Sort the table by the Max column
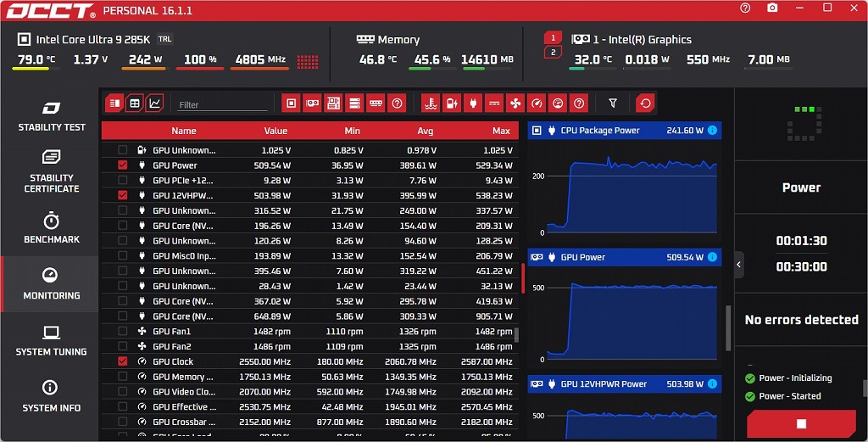This screenshot has width=868, height=442. tap(501, 131)
